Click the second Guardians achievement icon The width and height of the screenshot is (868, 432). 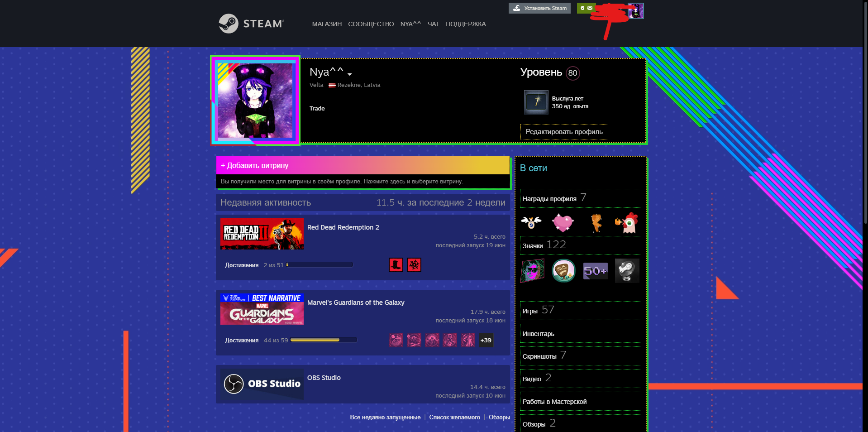pos(414,340)
